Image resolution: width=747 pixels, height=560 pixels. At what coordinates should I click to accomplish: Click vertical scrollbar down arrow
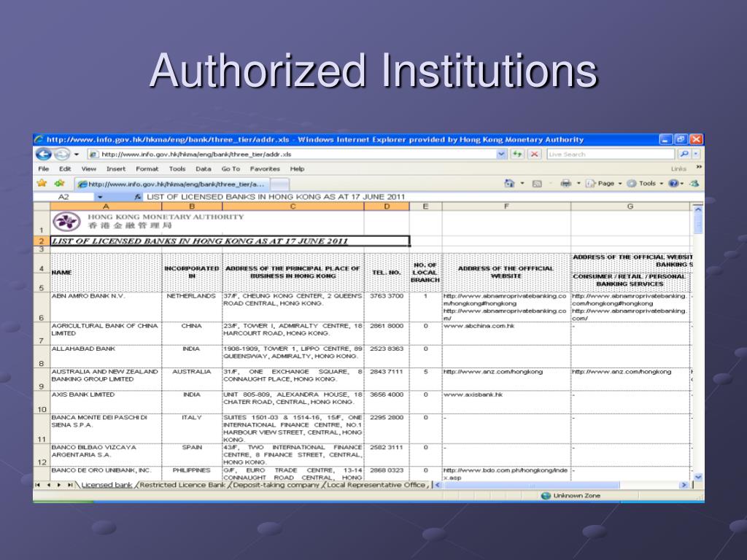pos(698,477)
